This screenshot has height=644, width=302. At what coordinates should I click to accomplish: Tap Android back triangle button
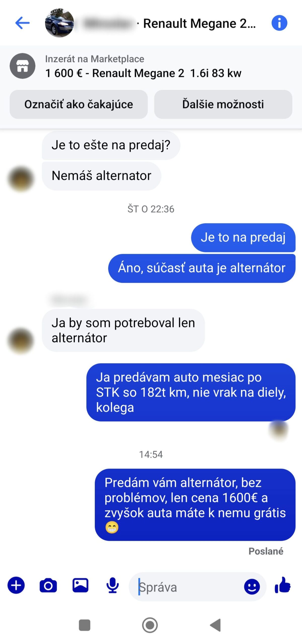(215, 625)
